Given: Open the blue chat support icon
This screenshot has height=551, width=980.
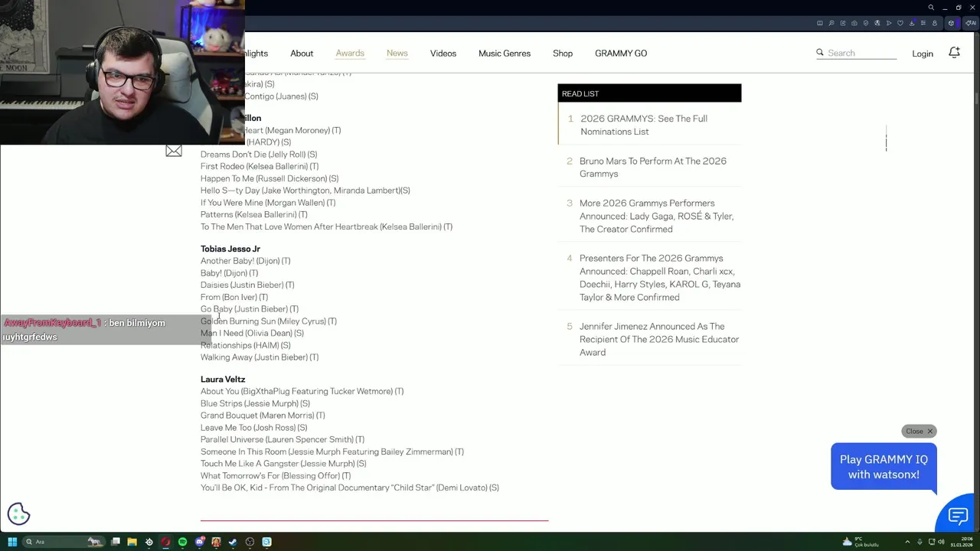Looking at the screenshot, I should pyautogui.click(x=958, y=516).
